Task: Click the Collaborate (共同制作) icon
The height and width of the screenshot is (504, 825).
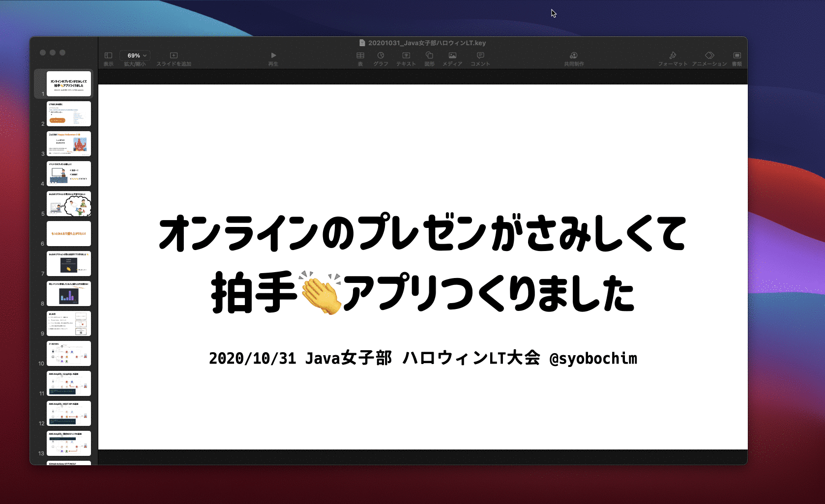Action: click(x=574, y=56)
